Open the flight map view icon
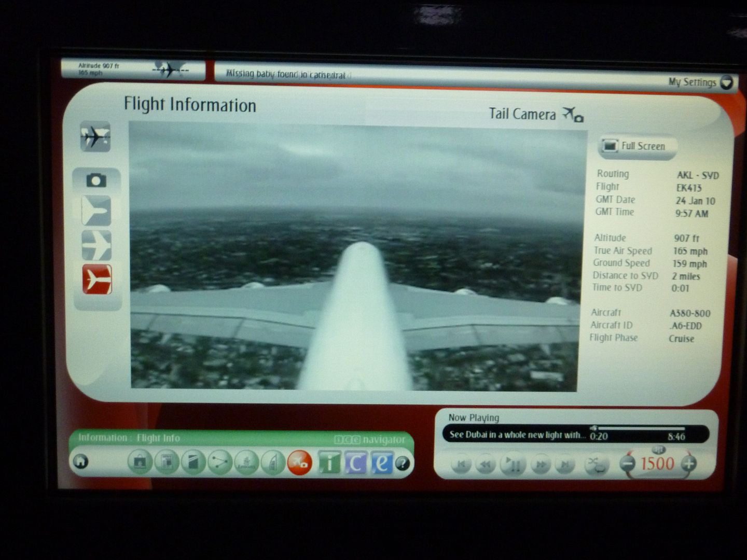Screen dimensions: 747x560 [95, 137]
